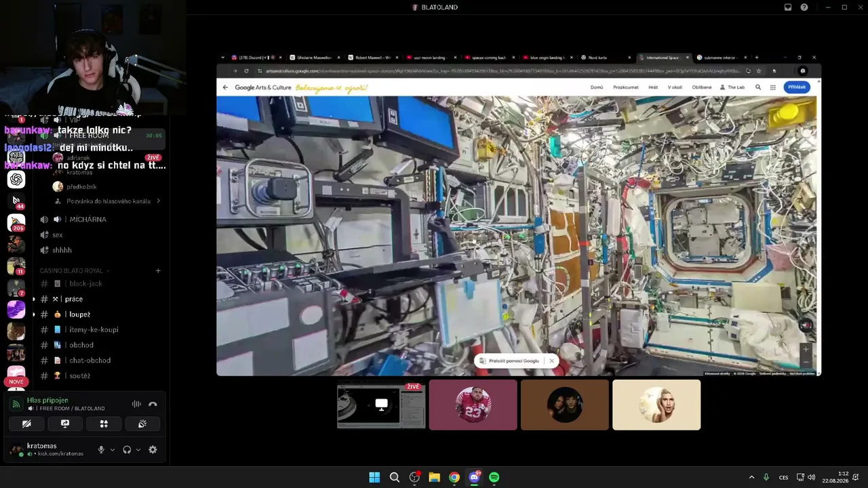The image size is (868, 488).
Task: Search Google Arts & Culture with magnifier icon
Action: pos(758,87)
